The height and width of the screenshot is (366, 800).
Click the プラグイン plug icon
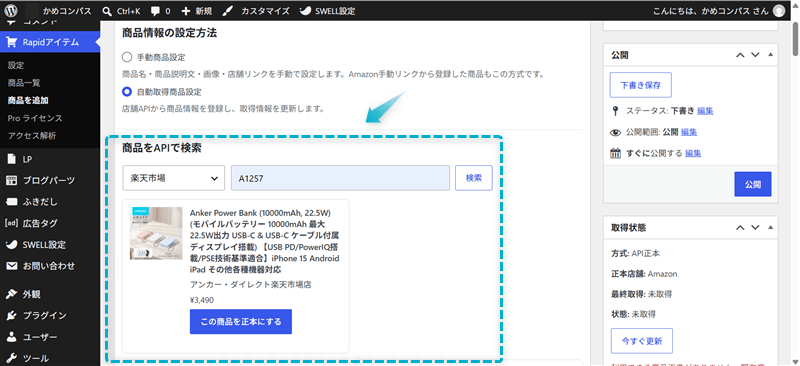(12, 315)
